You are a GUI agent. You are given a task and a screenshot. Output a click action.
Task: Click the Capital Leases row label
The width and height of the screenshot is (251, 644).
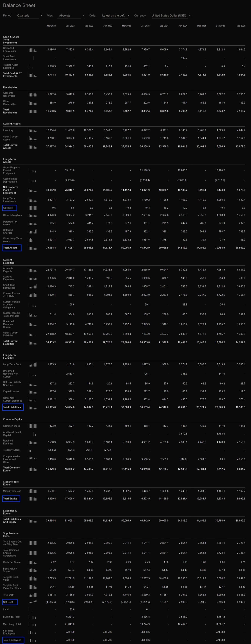pyautogui.click(x=11, y=392)
